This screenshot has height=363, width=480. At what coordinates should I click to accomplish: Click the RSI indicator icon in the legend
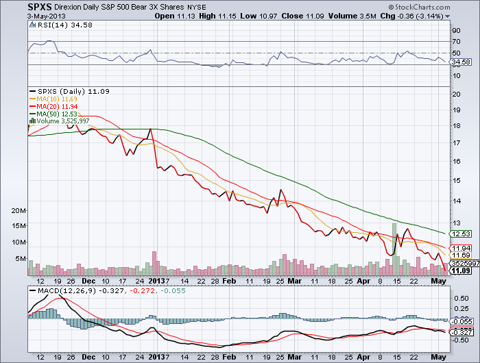[x=32, y=25]
